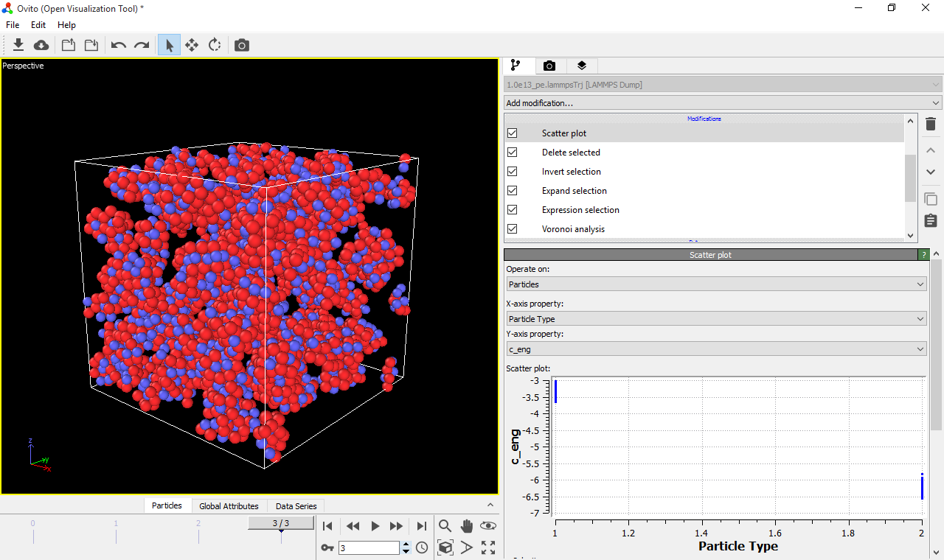Click the load remote file cloud icon
The image size is (944, 560).
coord(42,45)
